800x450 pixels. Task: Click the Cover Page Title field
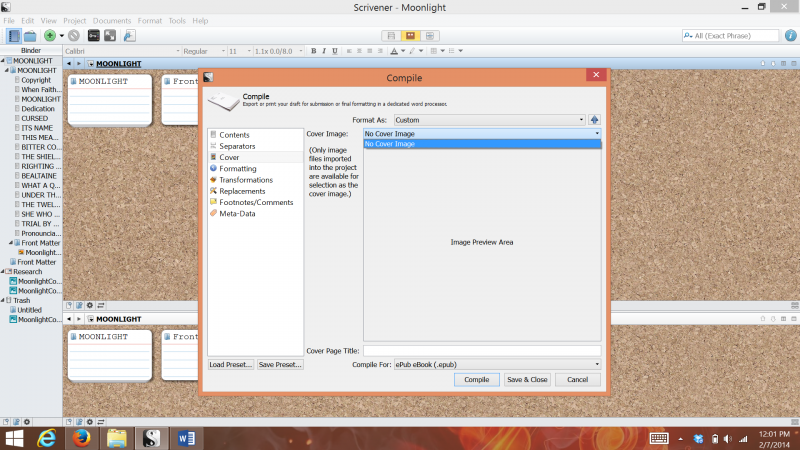(x=482, y=351)
